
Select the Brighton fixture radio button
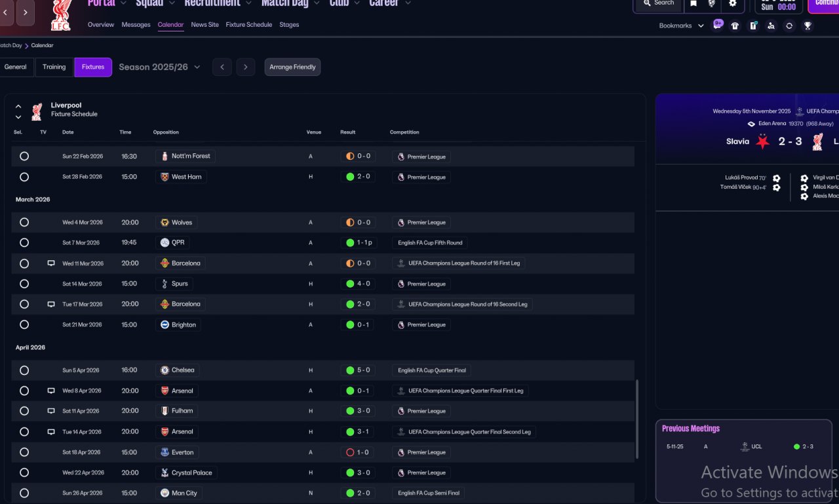pyautogui.click(x=24, y=325)
